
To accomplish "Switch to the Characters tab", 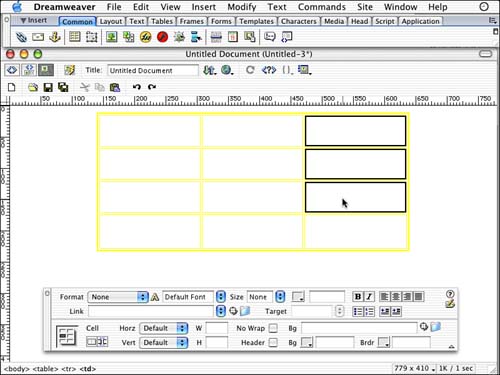I will 298,21.
